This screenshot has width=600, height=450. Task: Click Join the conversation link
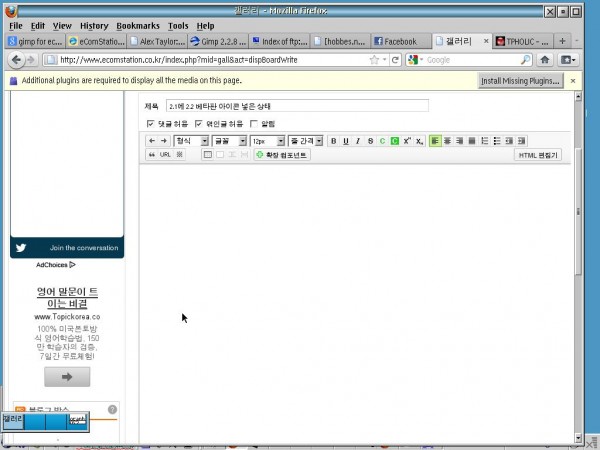[x=84, y=248]
